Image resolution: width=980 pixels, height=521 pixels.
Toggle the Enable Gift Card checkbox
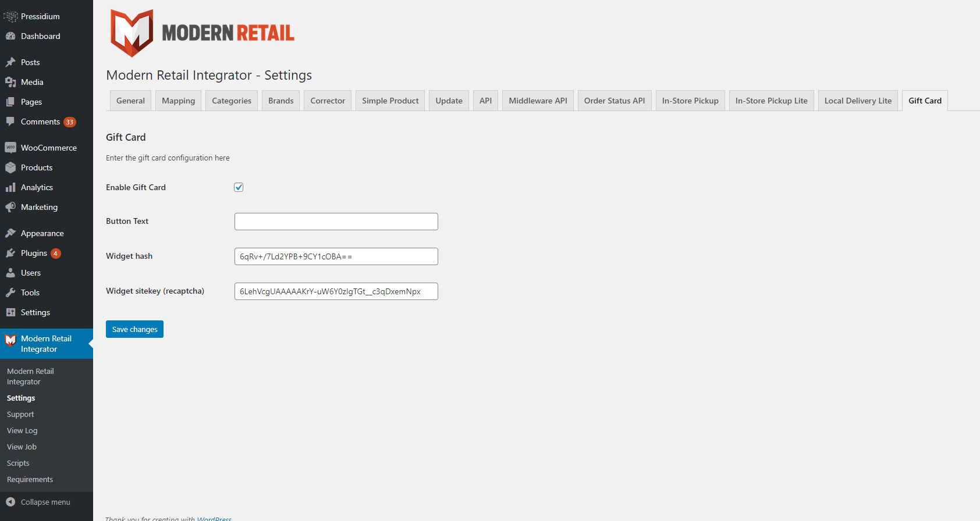coord(239,187)
